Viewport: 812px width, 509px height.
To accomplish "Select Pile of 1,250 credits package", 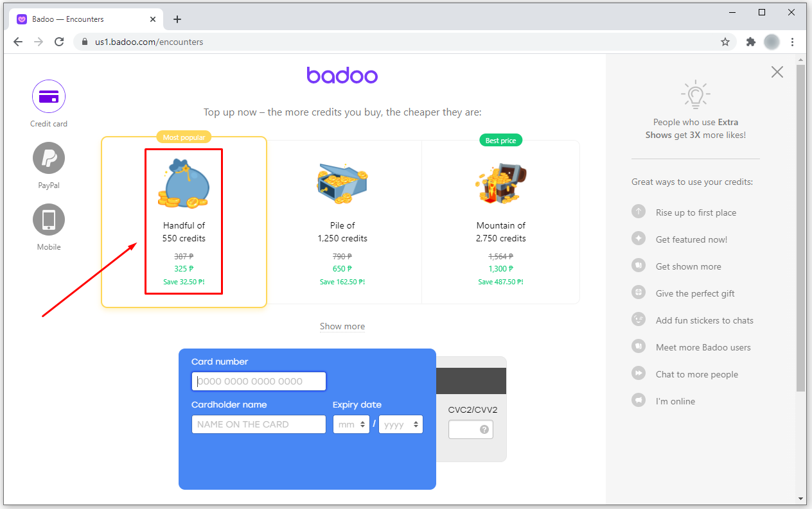I will 342,221.
